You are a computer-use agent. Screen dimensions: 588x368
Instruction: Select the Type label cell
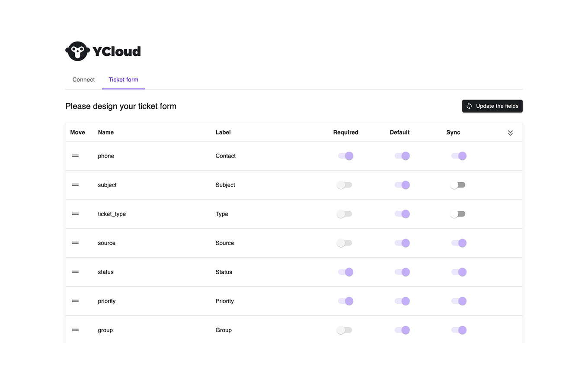pos(222,214)
